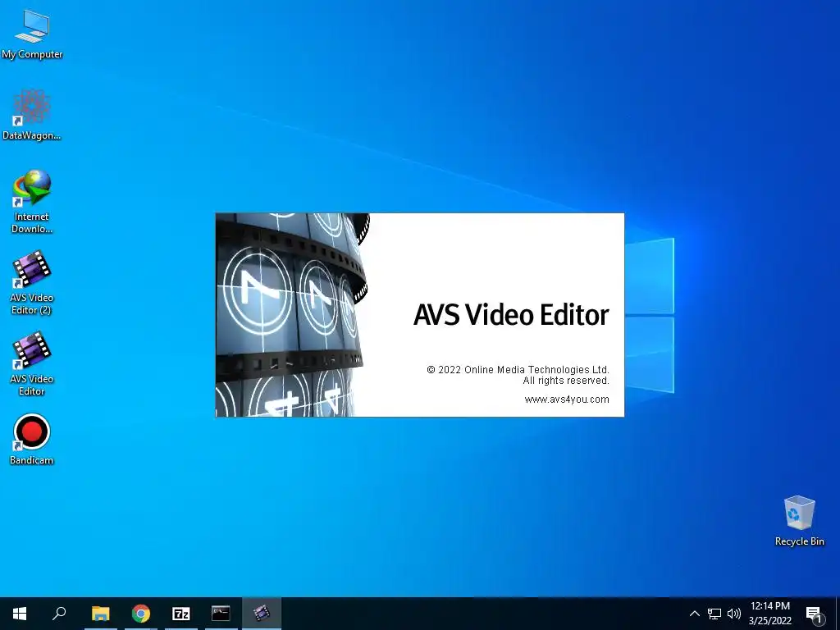Open File Explorer from the taskbar

[100, 614]
